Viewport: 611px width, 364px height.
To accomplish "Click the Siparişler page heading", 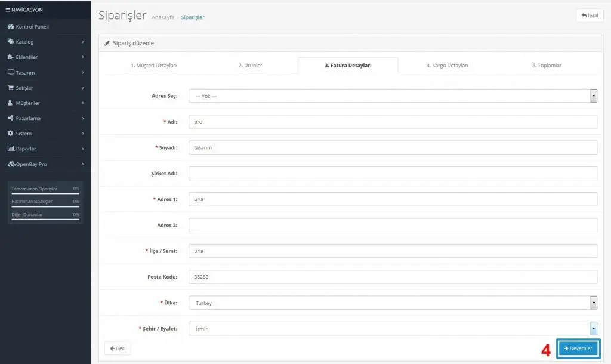I will [122, 16].
